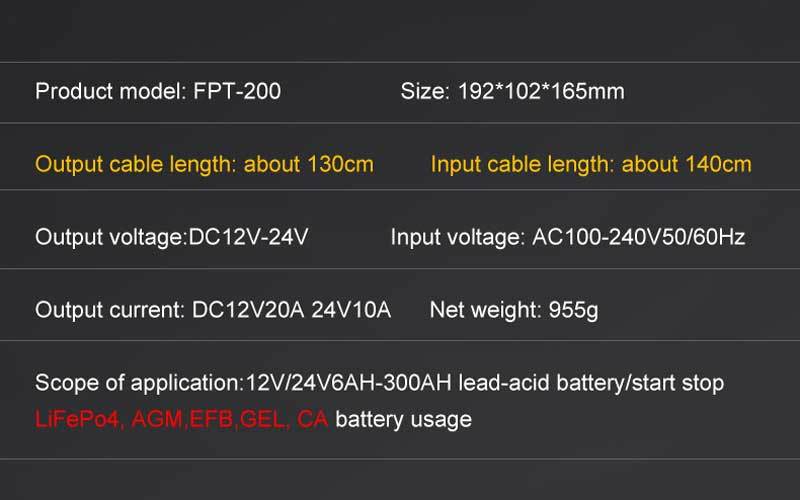
Task: Click the "Output current:" label
Action: pyautogui.click(x=108, y=310)
